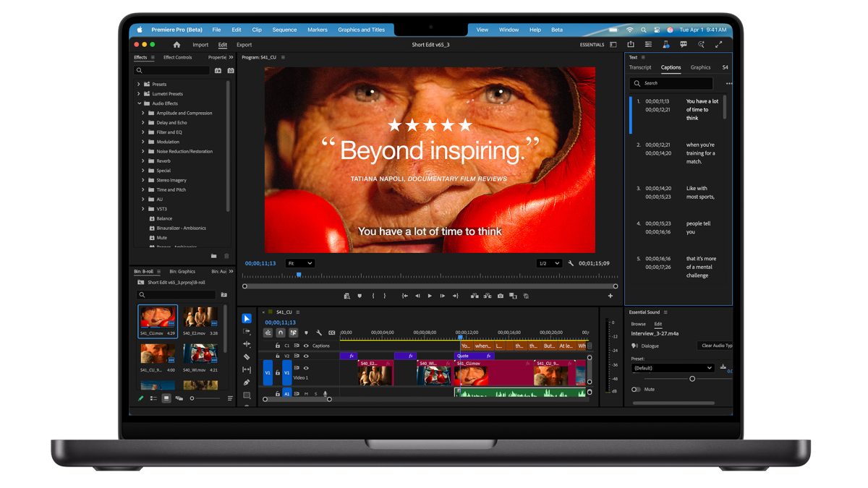868x488 pixels.
Task: Select the Razor tool in timeline toolbar
Action: 247,356
